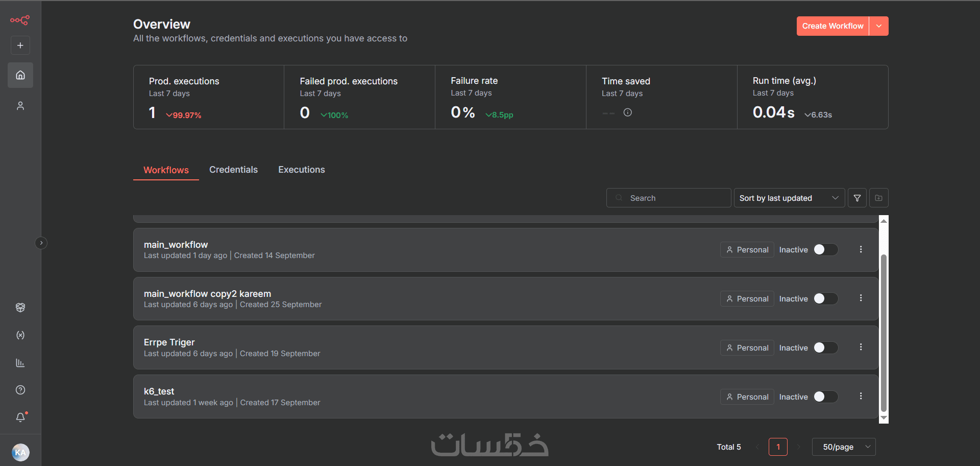Activate the Errpe Triger toggle
Screen dimensions: 980x466
(826, 347)
